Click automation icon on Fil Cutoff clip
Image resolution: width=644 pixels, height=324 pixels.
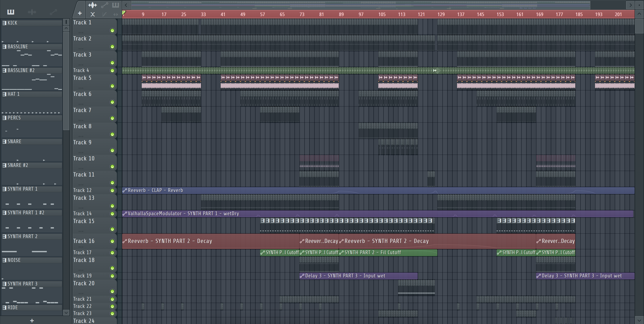pyautogui.click(x=341, y=253)
